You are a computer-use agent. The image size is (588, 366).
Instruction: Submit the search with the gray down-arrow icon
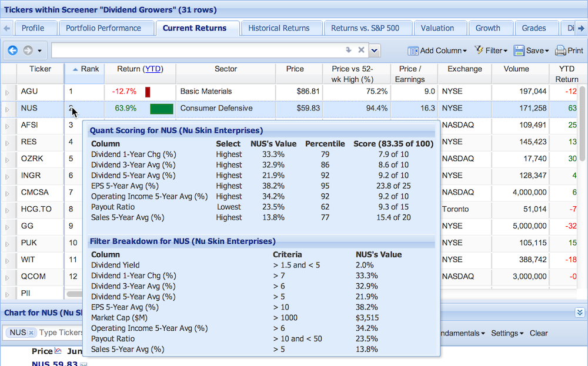click(x=348, y=50)
